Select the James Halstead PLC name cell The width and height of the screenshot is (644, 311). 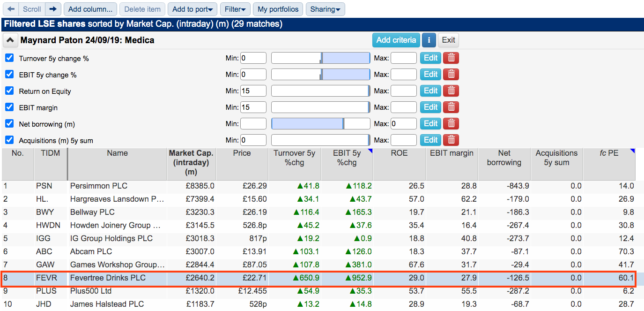117,304
